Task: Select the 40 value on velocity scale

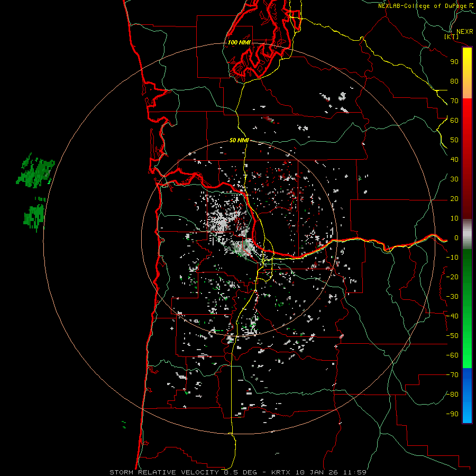Action: click(454, 160)
